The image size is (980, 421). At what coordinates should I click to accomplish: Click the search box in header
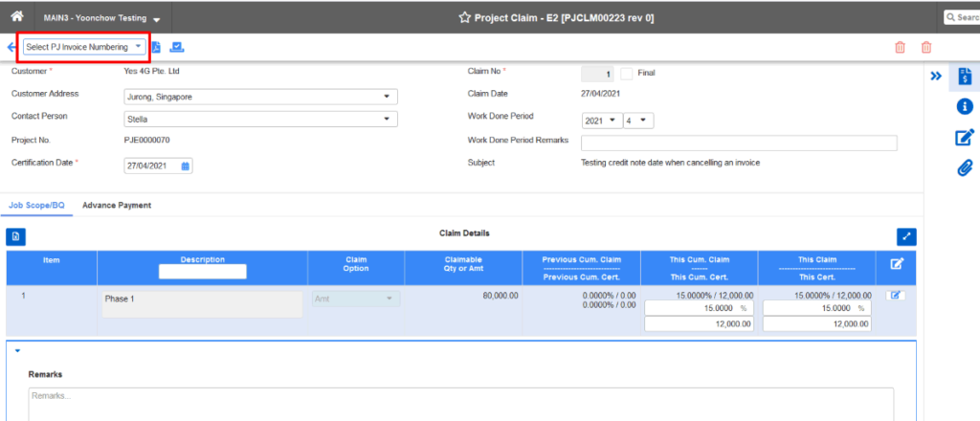click(x=962, y=17)
